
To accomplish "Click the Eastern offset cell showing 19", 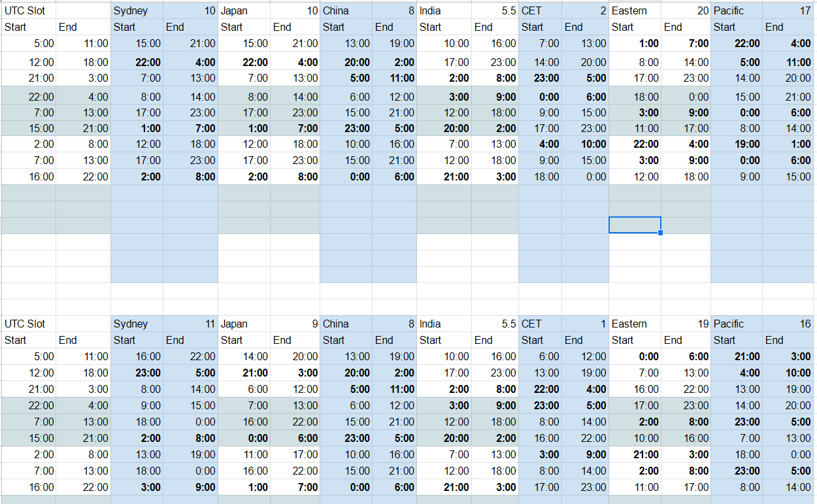I will click(x=686, y=324).
